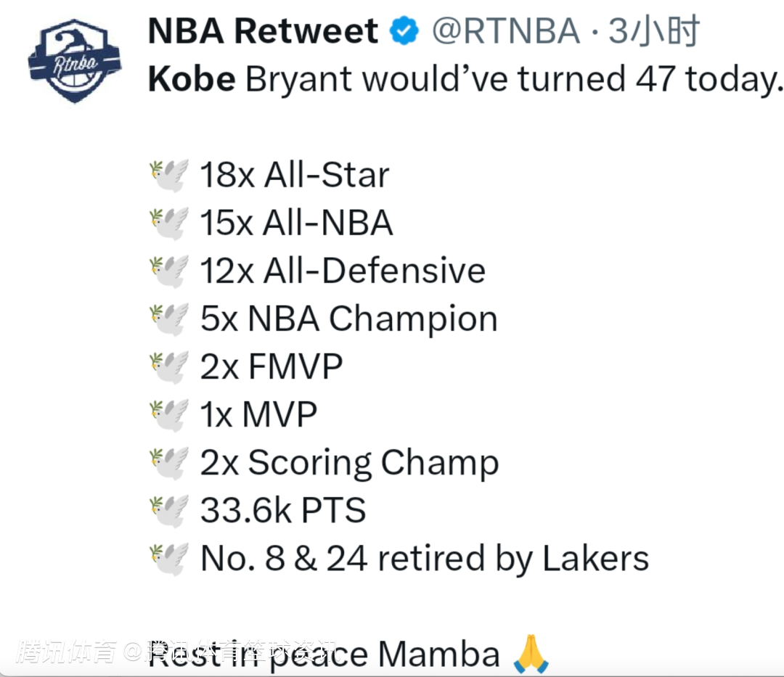The image size is (784, 677).
Task: Click the bold word Kobe
Action: [x=192, y=79]
